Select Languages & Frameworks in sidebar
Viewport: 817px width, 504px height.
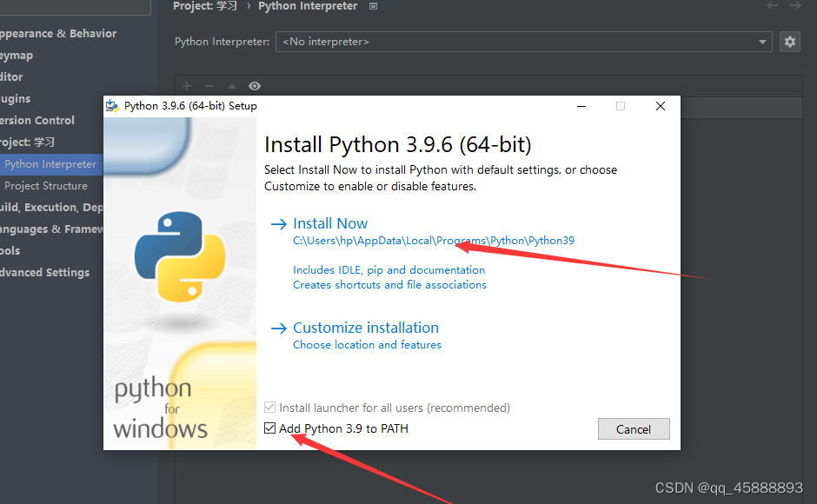(51, 229)
